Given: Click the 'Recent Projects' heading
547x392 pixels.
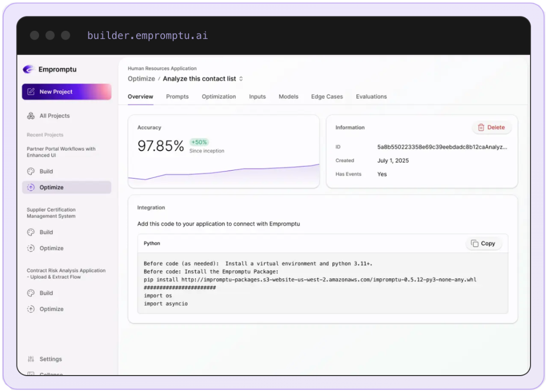Looking at the screenshot, I should [45, 135].
